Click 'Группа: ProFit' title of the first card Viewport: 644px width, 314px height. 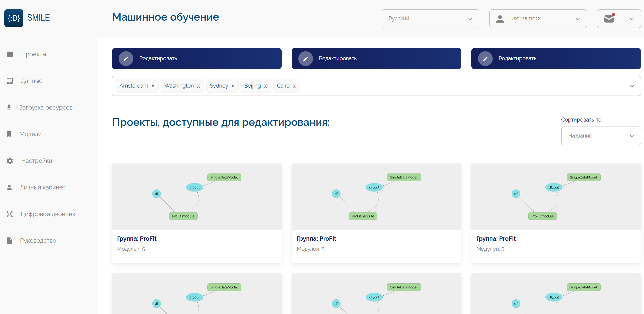137,239
